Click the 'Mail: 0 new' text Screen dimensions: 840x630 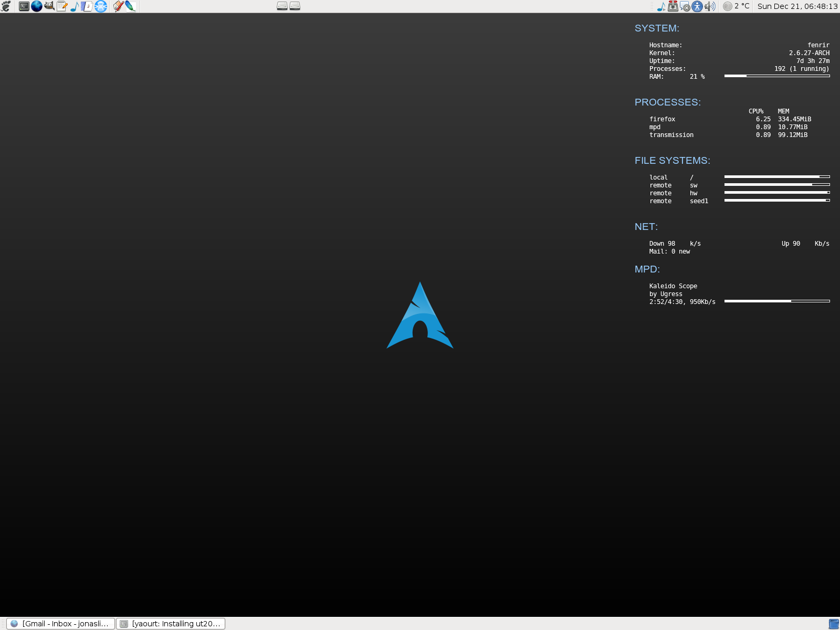point(669,251)
